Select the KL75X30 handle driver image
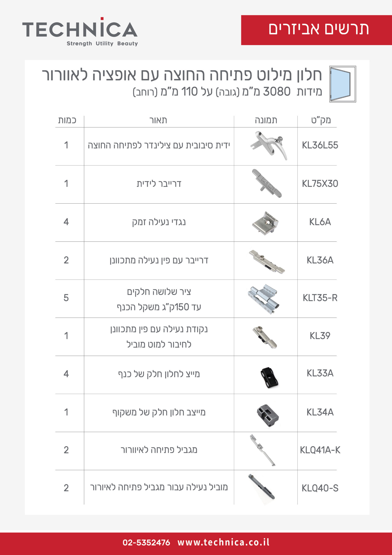Screen dimensions: 392x555 (267, 183)
